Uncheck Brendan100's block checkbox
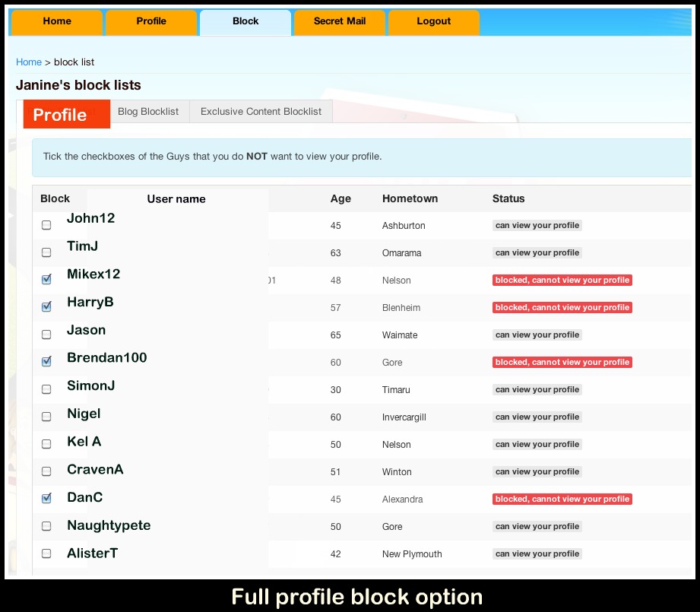Screen dimensions: 700x612 point(46,362)
